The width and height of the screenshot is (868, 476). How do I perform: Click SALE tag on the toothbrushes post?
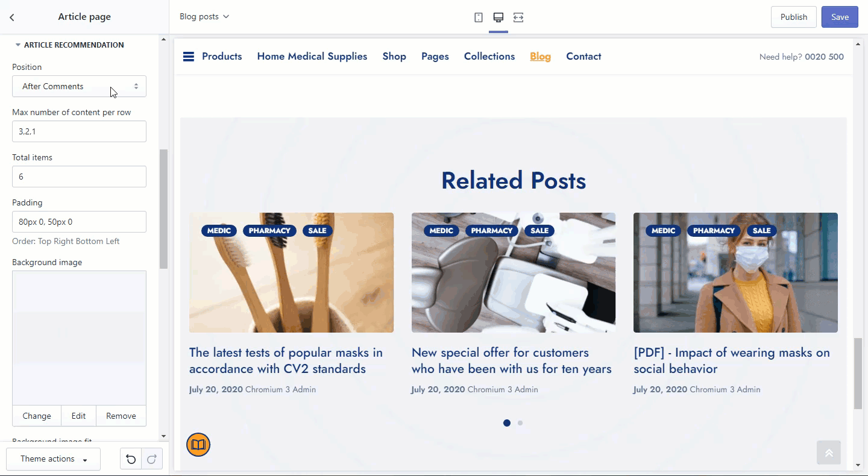[317, 231]
